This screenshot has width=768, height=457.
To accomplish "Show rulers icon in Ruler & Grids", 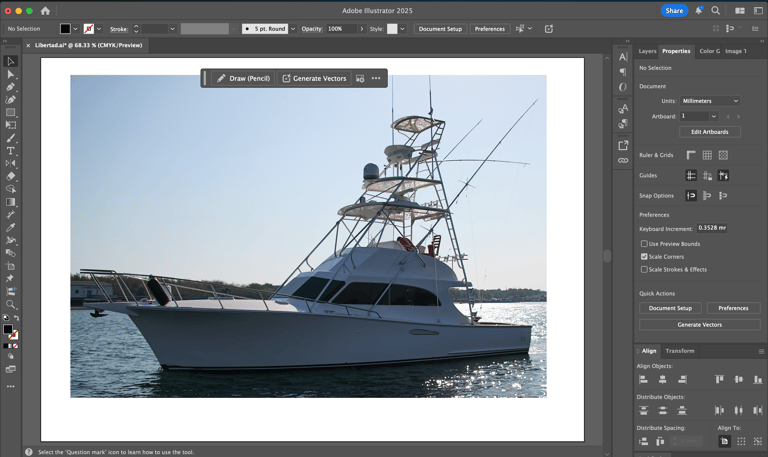I will (x=691, y=155).
